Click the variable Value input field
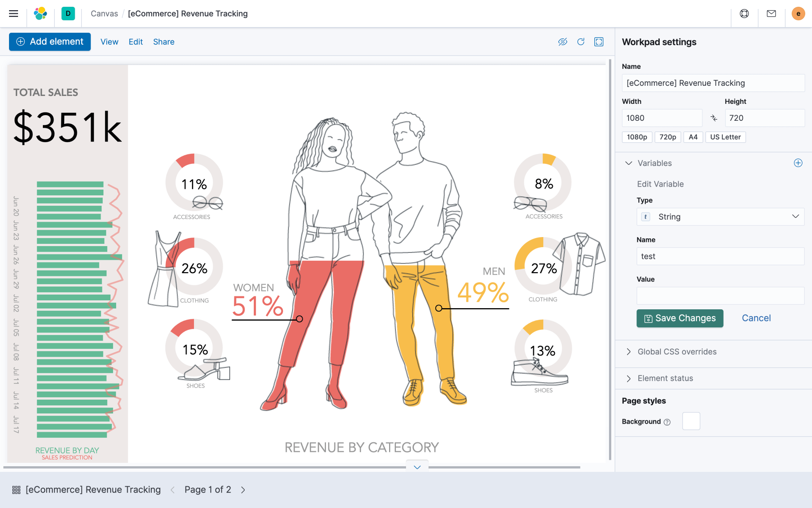Viewport: 812px width, 508px height. tap(720, 296)
